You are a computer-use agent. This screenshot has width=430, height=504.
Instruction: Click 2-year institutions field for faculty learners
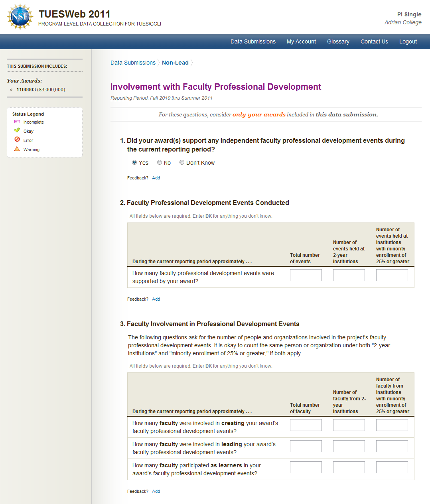tap(349, 467)
